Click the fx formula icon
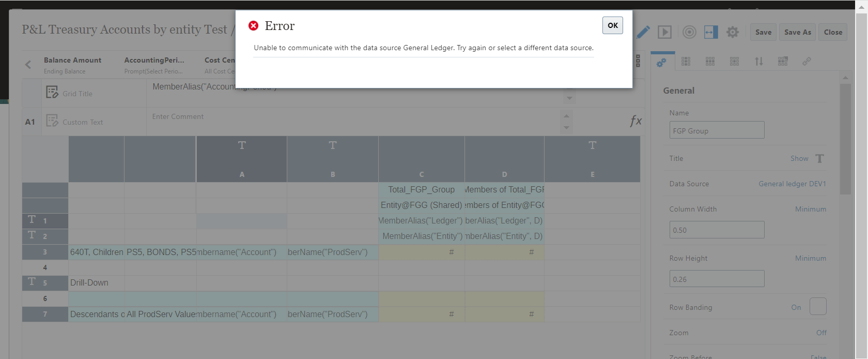The image size is (868, 359). 636,121
